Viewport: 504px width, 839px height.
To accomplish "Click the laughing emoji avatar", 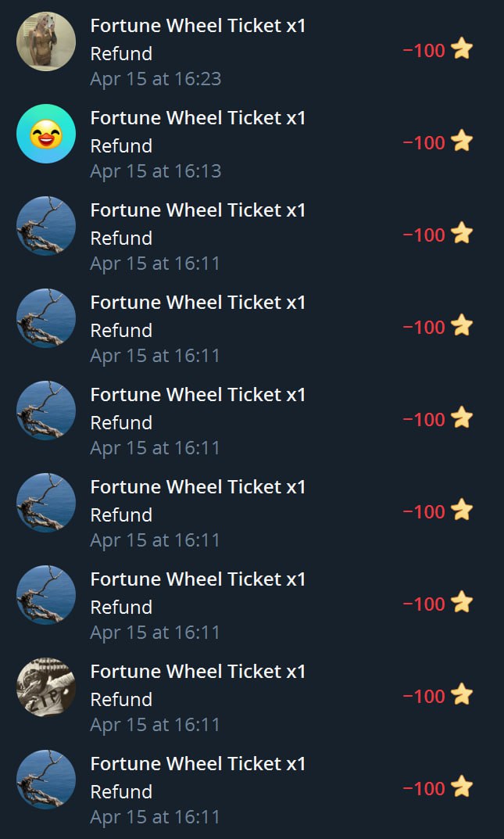I will 46,134.
